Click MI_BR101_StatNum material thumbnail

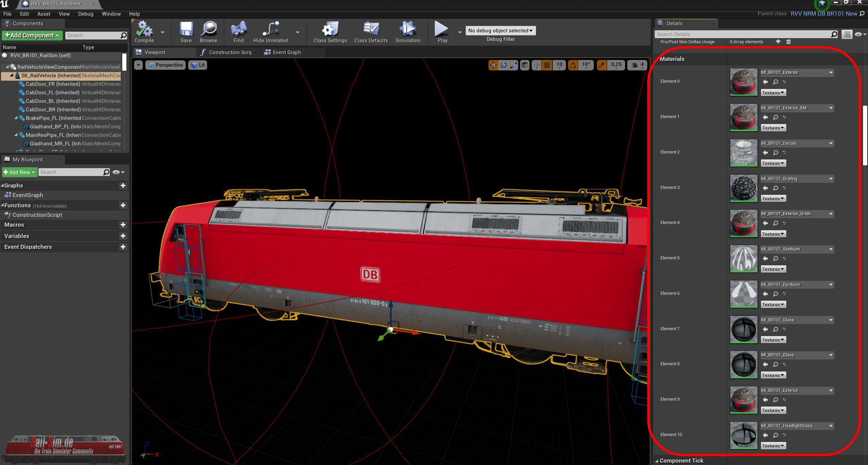click(x=744, y=259)
